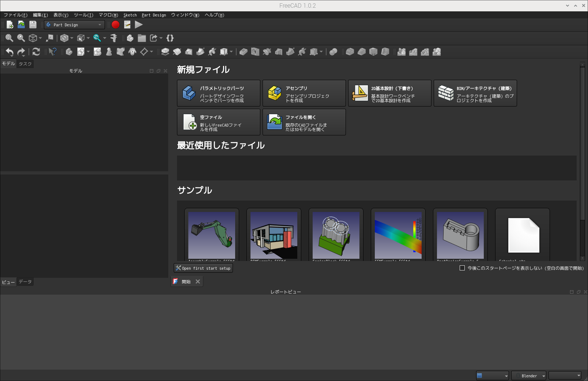Open the ヘルプ(H) menu

(215, 15)
